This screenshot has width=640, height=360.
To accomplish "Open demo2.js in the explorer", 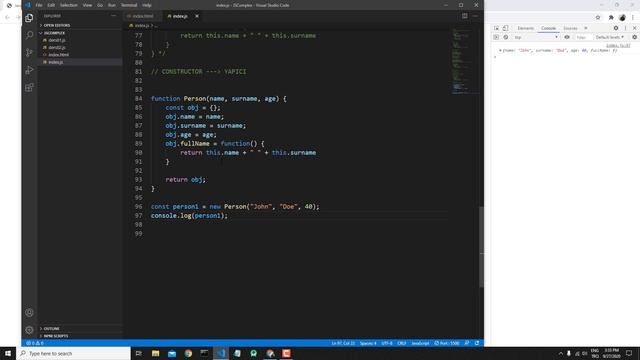I will point(57,48).
